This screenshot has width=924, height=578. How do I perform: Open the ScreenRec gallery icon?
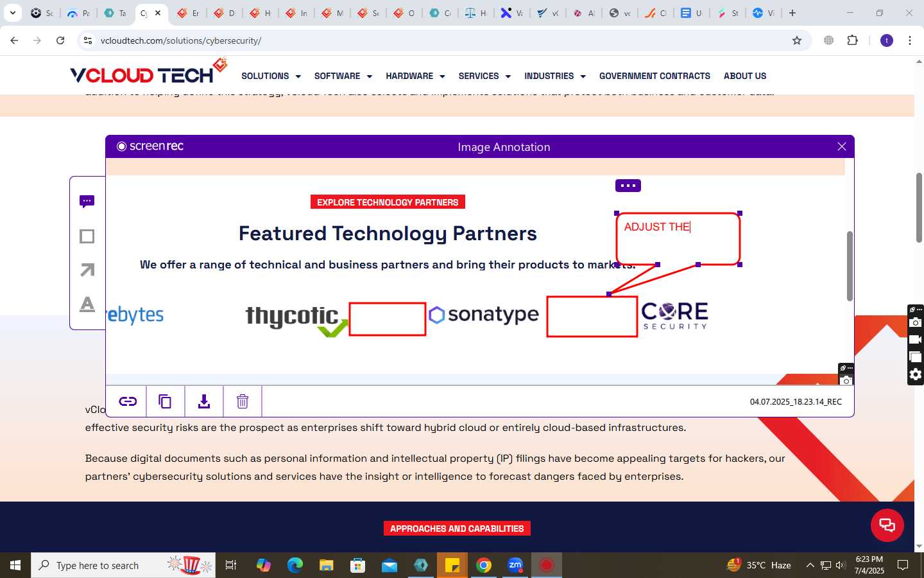[x=916, y=357]
